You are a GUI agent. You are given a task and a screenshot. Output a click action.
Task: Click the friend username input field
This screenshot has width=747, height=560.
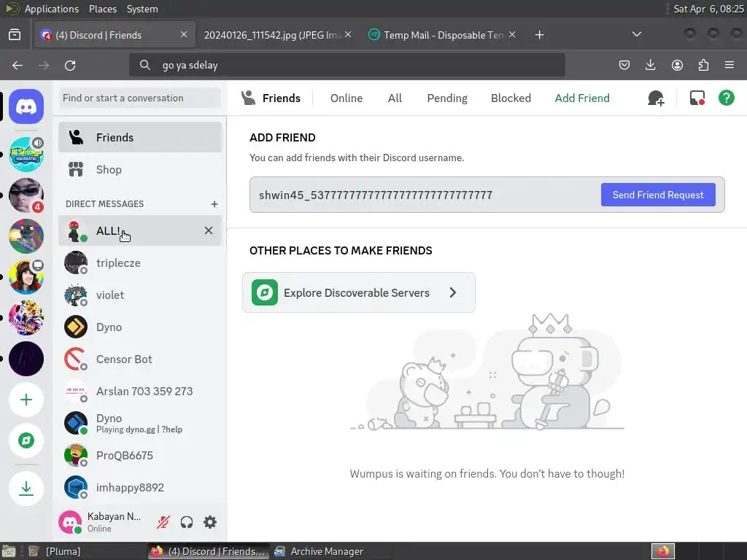pyautogui.click(x=424, y=195)
